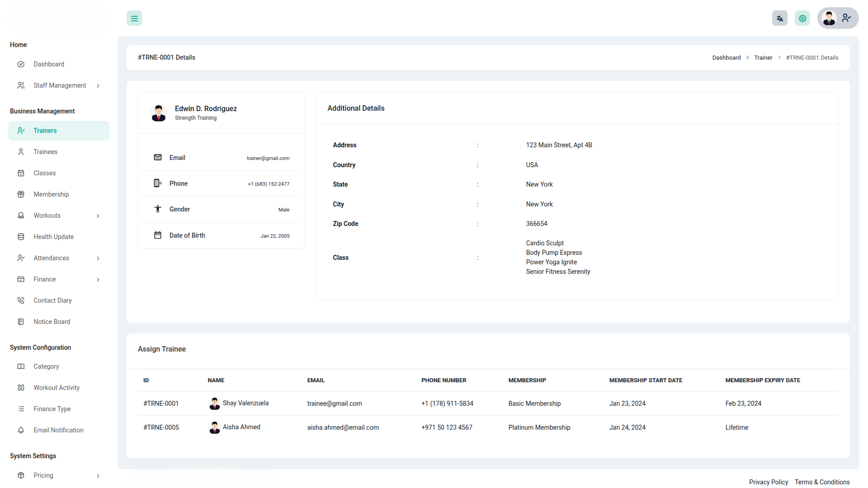This screenshot has height=488, width=868.
Task: Expand the Pricing submenu
Action: (x=98, y=476)
